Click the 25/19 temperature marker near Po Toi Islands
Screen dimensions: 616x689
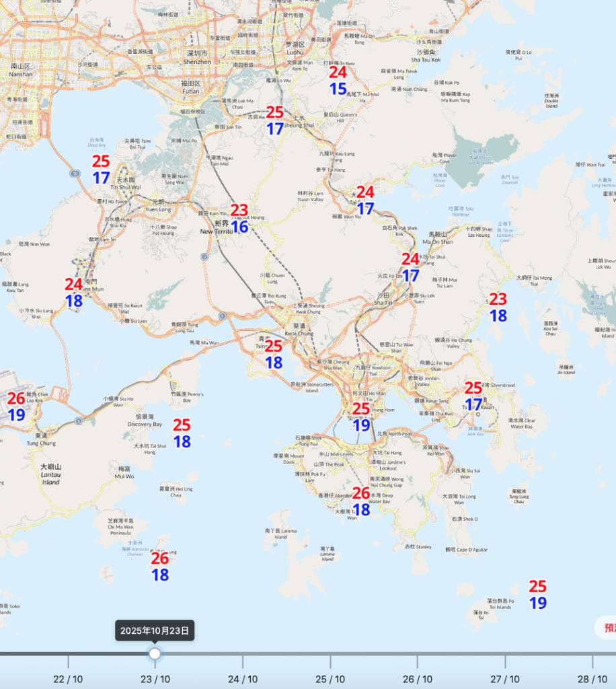coord(537,595)
